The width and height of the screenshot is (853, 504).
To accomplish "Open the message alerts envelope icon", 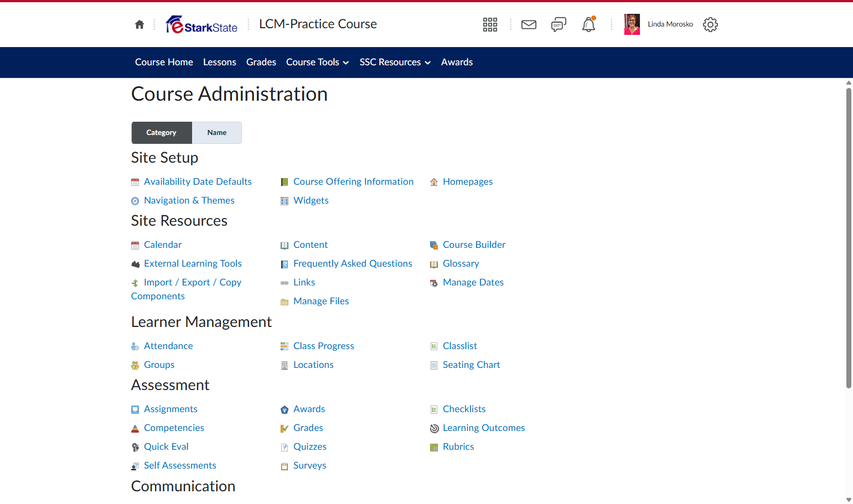I will [x=529, y=24].
